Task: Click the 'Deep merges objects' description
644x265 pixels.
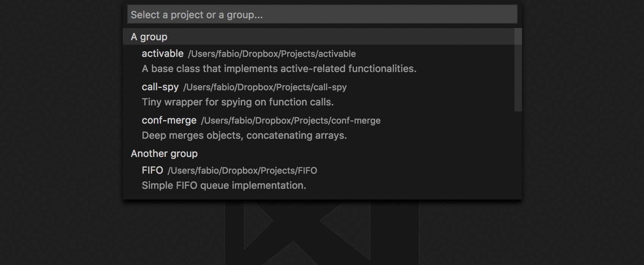Action: click(x=244, y=135)
